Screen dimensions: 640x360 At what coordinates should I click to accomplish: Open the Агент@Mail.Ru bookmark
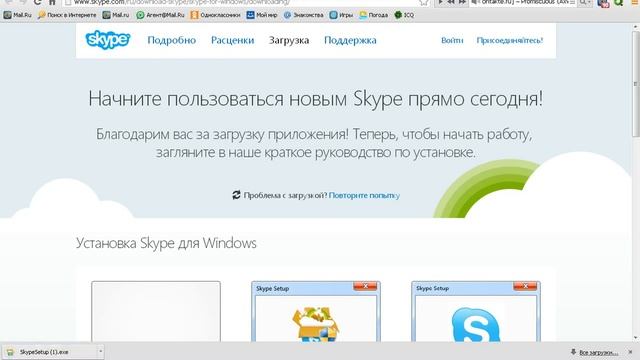point(160,15)
